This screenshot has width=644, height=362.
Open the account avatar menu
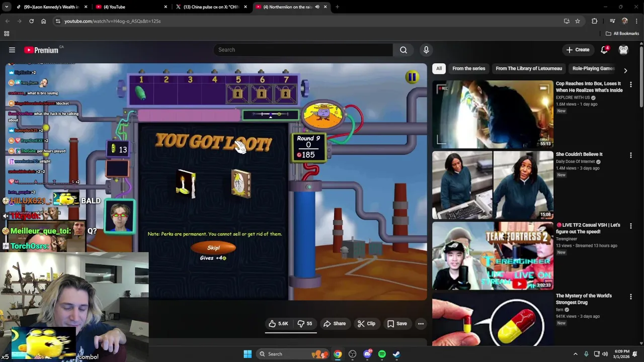pos(623,50)
